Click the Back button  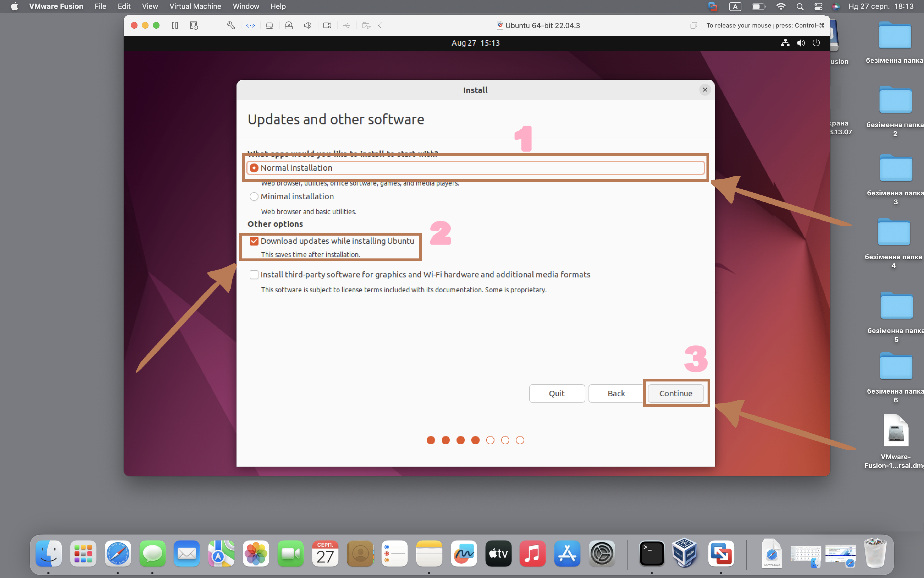coord(616,393)
